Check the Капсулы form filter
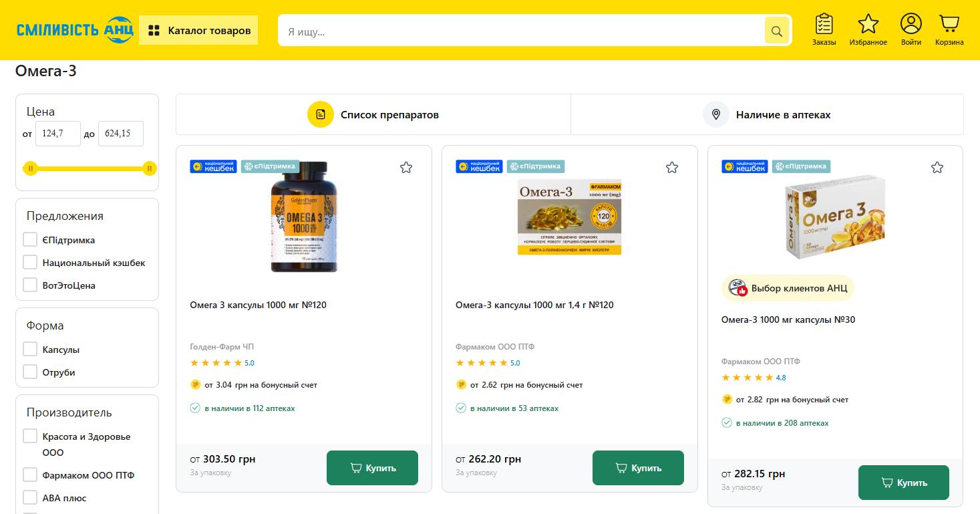The image size is (980, 514). [x=30, y=350]
